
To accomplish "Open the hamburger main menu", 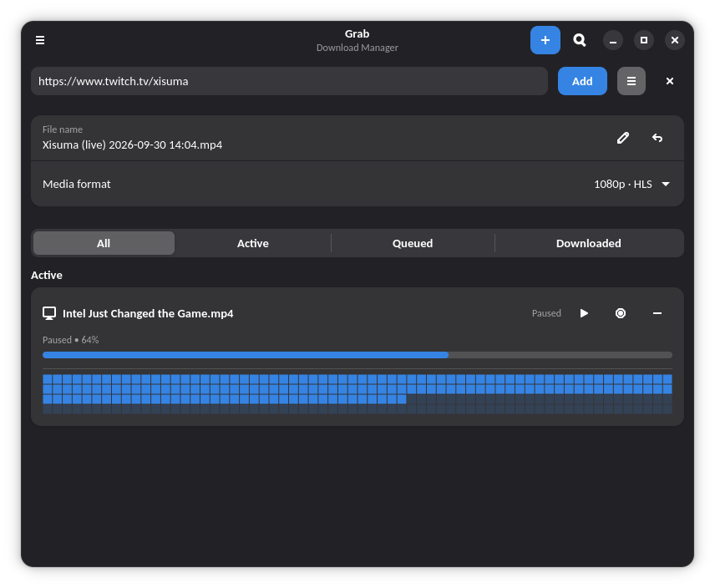I will pos(40,40).
